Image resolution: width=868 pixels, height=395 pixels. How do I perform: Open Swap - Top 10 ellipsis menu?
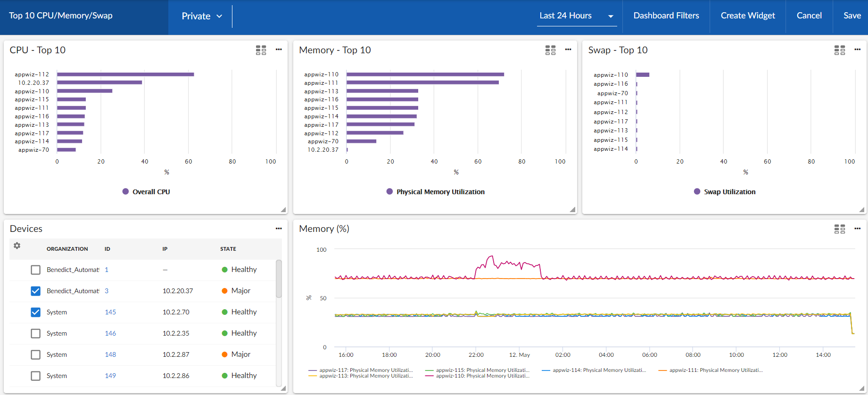coord(857,49)
